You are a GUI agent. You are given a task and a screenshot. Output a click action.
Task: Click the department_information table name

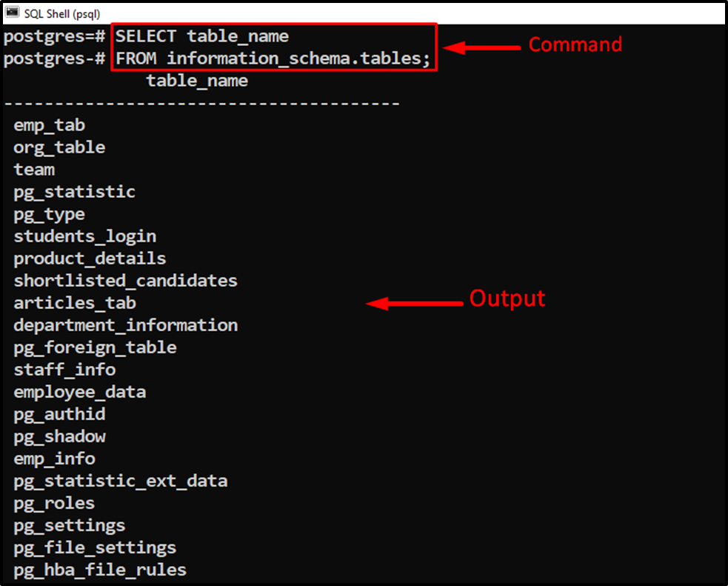pos(126,325)
